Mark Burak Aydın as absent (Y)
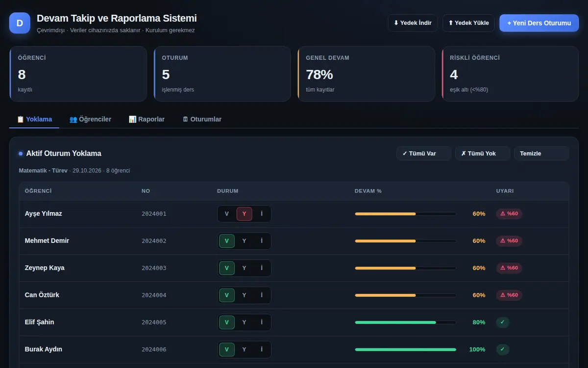588x368 pixels. 245,349
